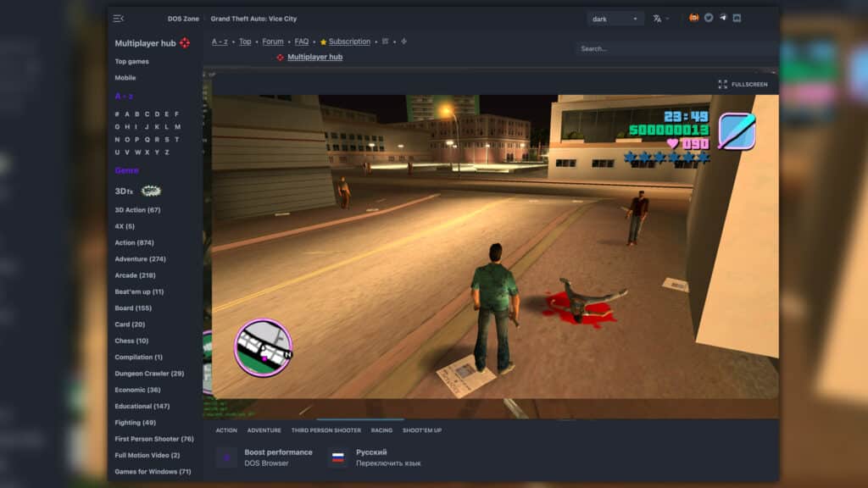Open the Telegram icon link in header
Screen dimensions: 868x488
pos(722,18)
